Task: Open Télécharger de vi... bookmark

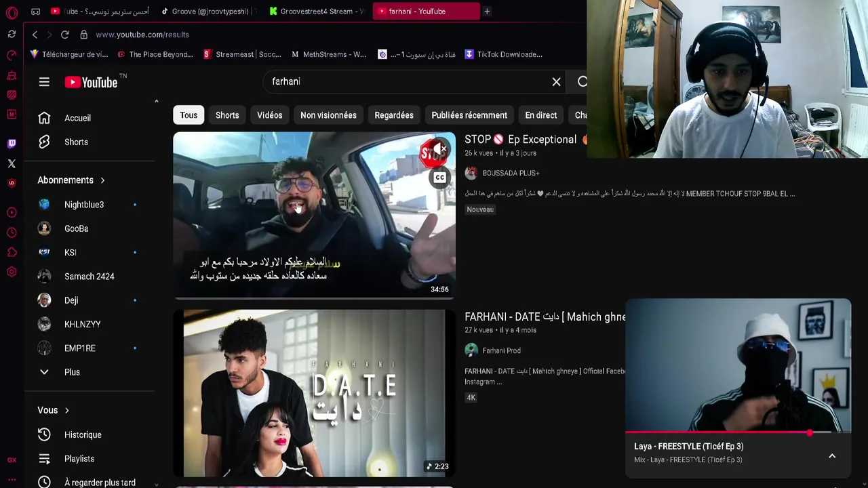Action: (x=69, y=54)
